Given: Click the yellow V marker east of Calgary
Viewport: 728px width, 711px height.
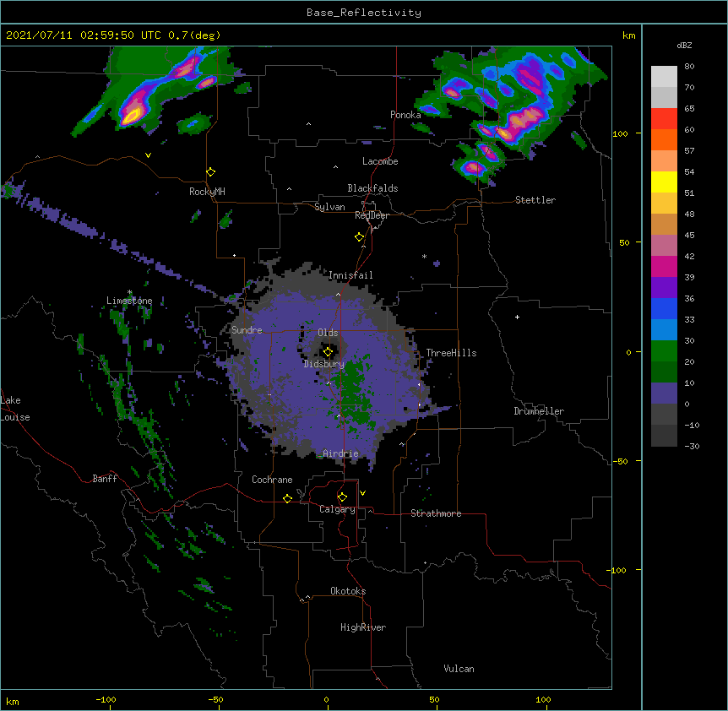Looking at the screenshot, I should click(x=362, y=493).
